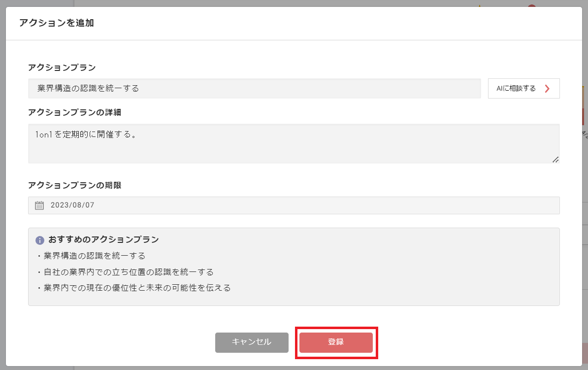588x370 pixels.
Task: Click the red chevron arrow on AIに相談する
Action: 547,89
